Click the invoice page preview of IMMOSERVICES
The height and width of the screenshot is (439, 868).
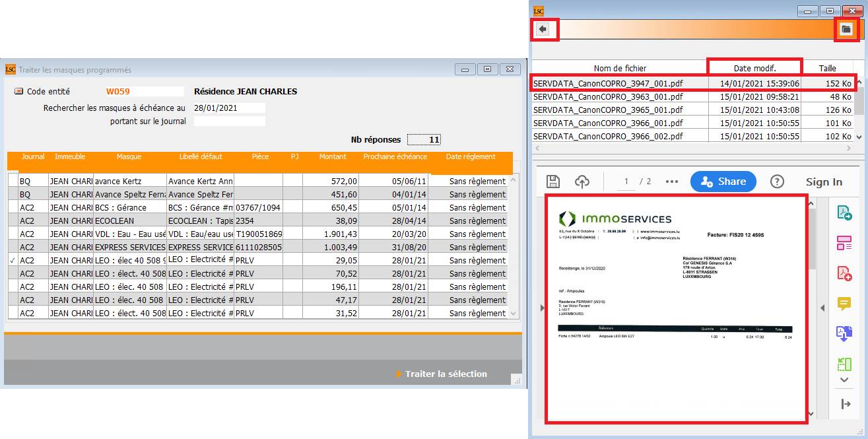tap(675, 310)
